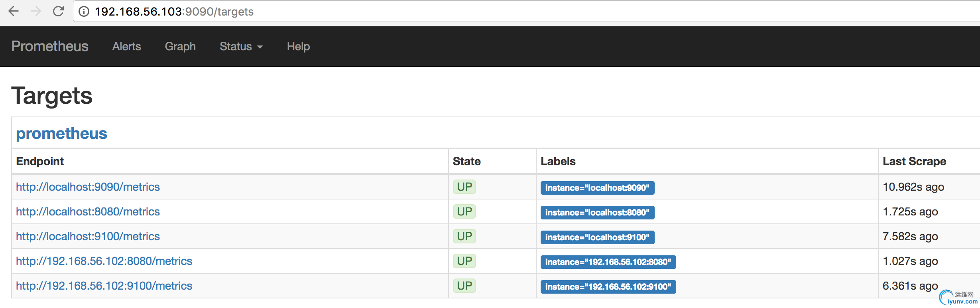The image size is (980, 308).
Task: Reload the page with refresh icon
Action: coord(59,11)
